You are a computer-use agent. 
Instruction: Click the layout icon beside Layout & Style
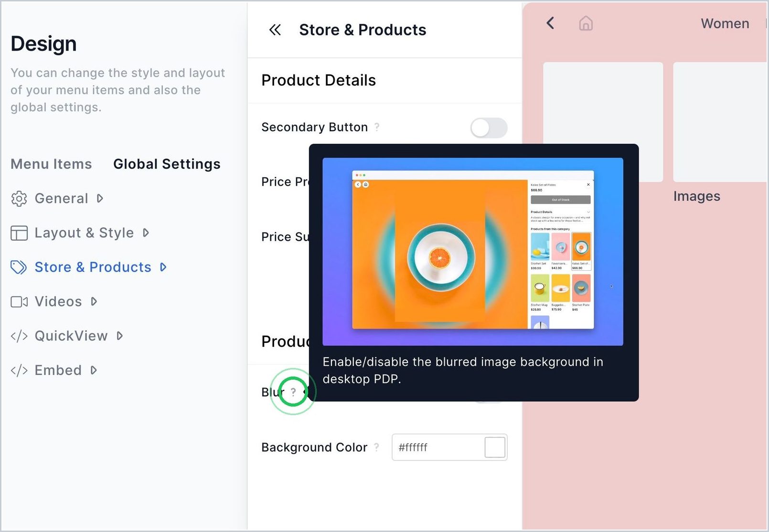pyautogui.click(x=19, y=233)
